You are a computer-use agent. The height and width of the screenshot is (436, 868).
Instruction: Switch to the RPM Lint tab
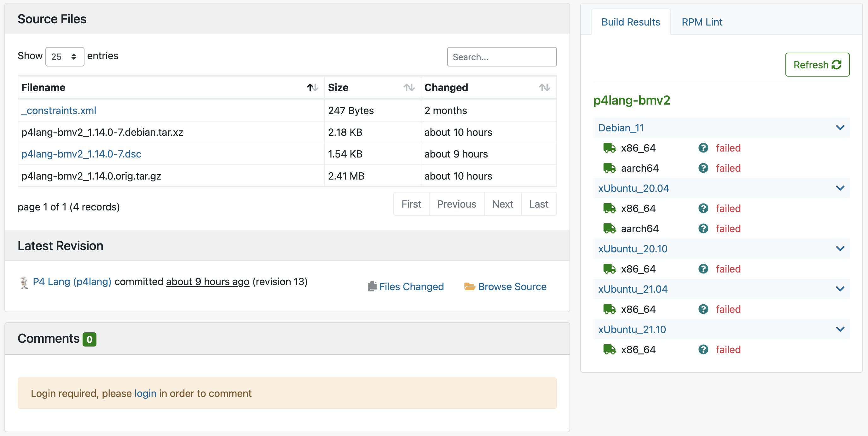(x=702, y=22)
